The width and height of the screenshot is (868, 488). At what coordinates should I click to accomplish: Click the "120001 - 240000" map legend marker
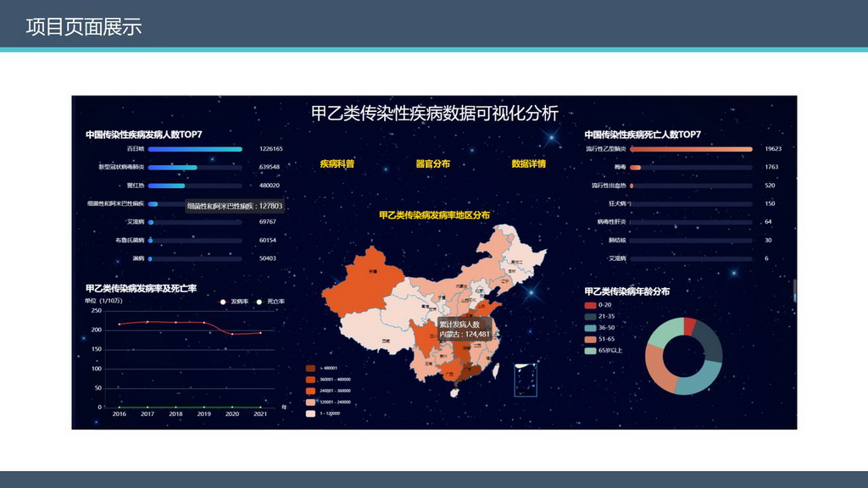pyautogui.click(x=310, y=402)
